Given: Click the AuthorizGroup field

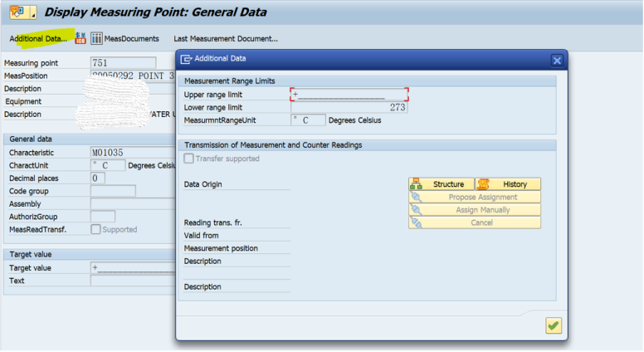Looking at the screenshot, I should pyautogui.click(x=103, y=217).
